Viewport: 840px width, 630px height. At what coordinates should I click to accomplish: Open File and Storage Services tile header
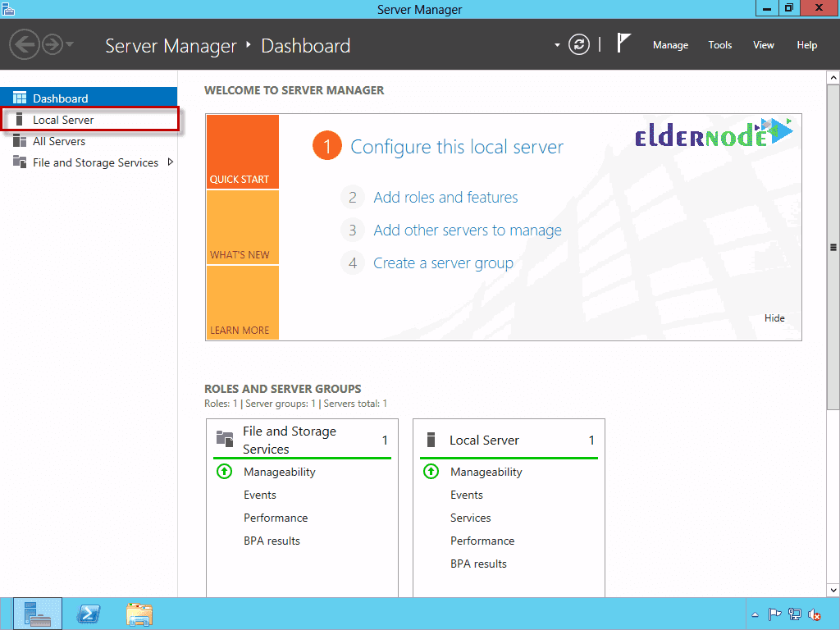coord(302,440)
